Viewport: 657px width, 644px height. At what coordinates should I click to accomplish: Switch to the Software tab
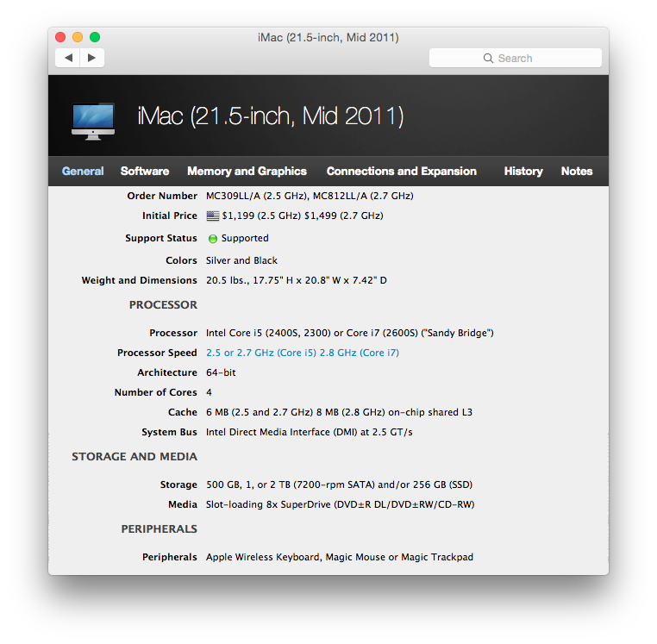[145, 171]
